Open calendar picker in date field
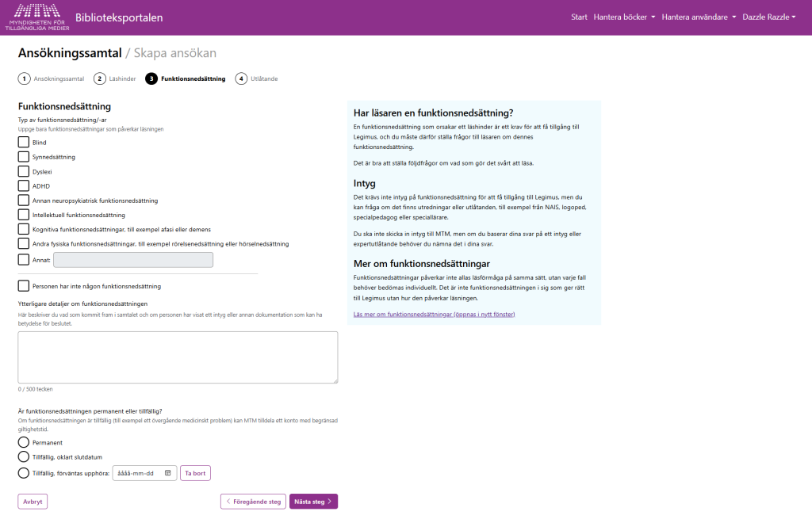 point(168,473)
